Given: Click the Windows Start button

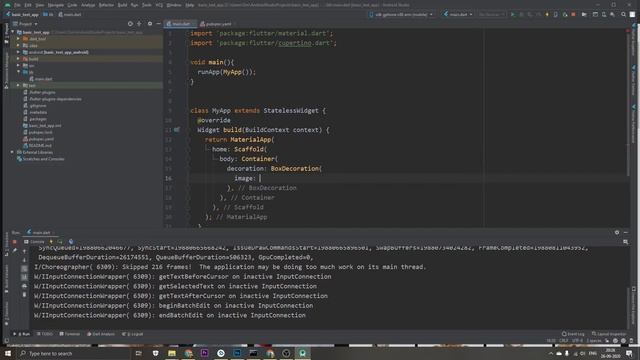Looking at the screenshot, I should tap(7, 353).
